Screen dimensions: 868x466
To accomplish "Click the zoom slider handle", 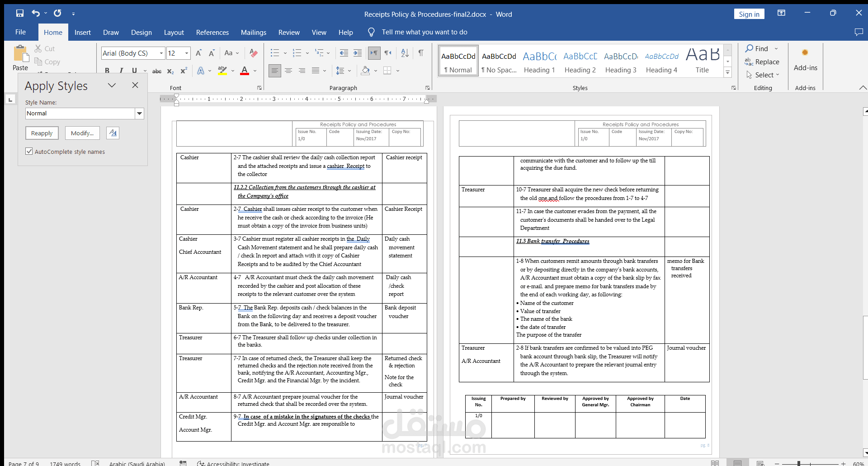I will (799, 463).
